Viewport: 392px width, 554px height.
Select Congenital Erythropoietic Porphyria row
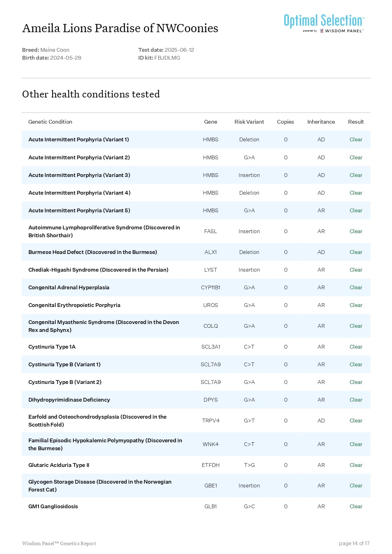(74, 305)
